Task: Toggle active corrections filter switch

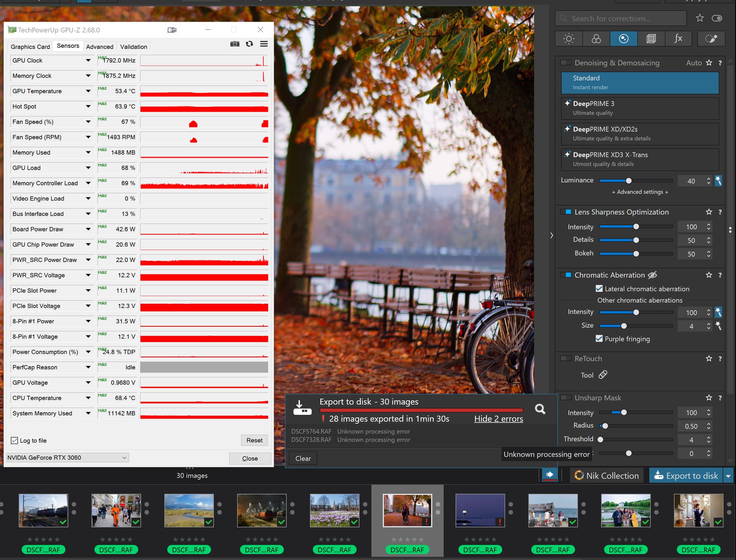Action: [x=716, y=18]
